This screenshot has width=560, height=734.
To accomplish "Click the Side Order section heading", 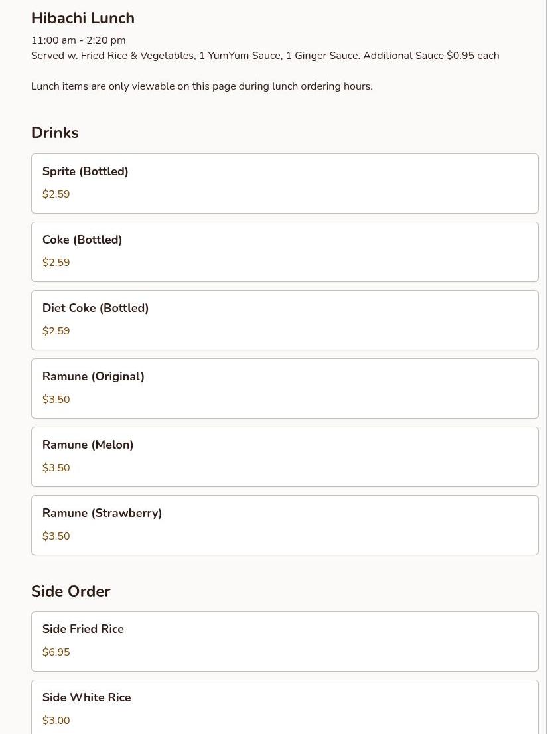I will point(71,591).
